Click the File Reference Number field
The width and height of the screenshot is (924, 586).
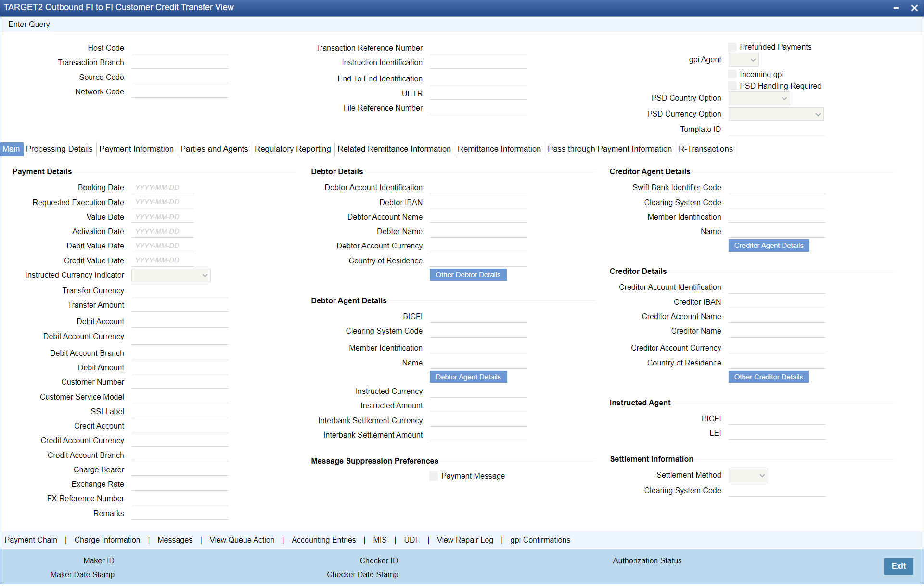[x=478, y=108]
